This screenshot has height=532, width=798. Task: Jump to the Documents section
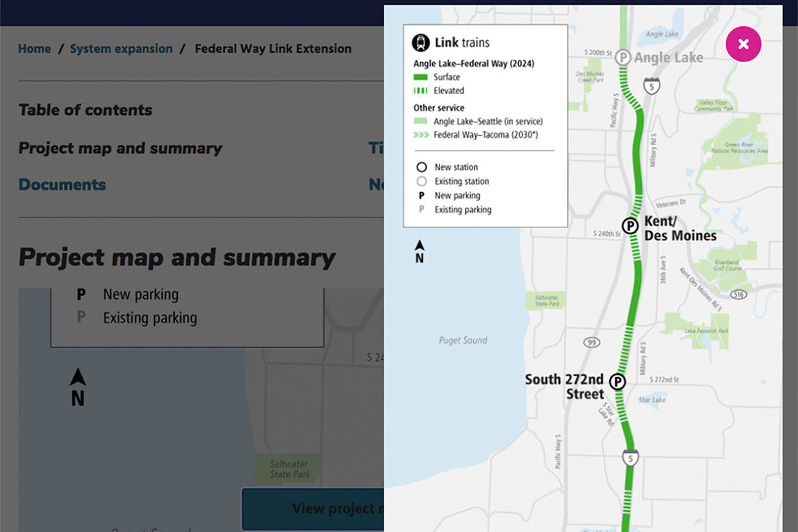pyautogui.click(x=62, y=184)
